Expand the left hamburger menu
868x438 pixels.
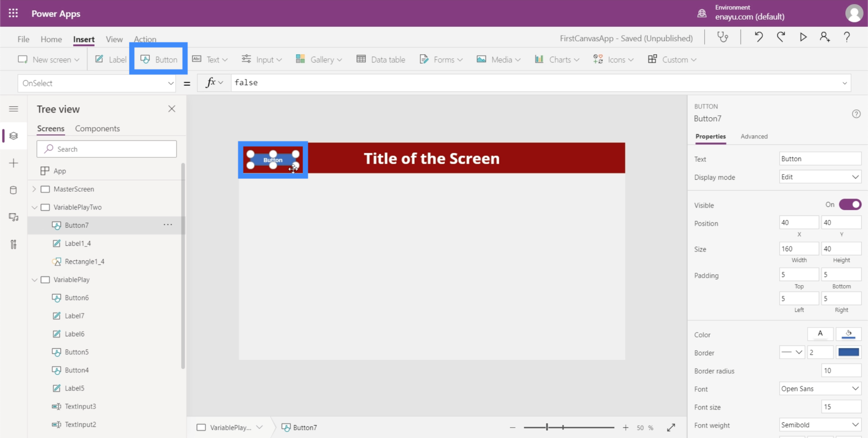tap(13, 109)
